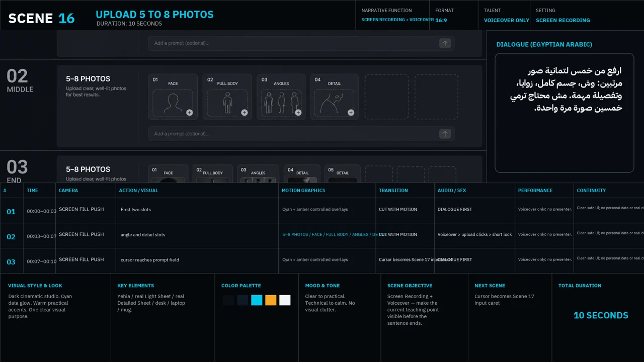
Task: Pick the cyan swatch in the Color Palette
Action: coord(257,300)
